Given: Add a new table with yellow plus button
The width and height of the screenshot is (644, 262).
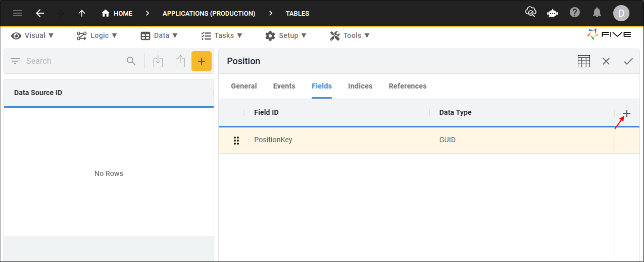Looking at the screenshot, I should tap(202, 61).
